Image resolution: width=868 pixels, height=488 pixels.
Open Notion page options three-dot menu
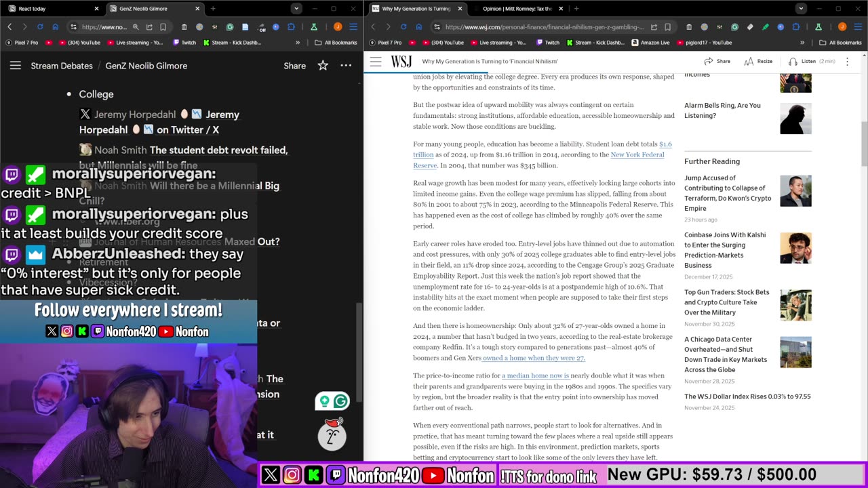tap(346, 66)
